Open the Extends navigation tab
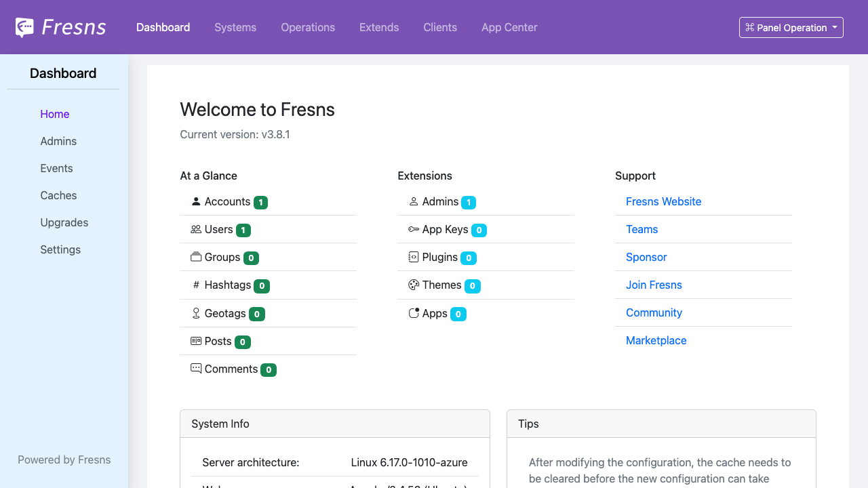 click(x=379, y=27)
